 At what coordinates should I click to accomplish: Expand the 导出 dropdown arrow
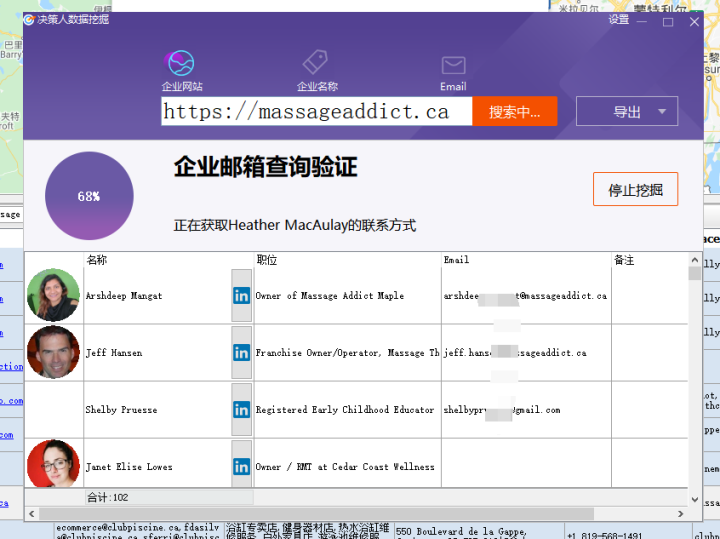pos(662,111)
